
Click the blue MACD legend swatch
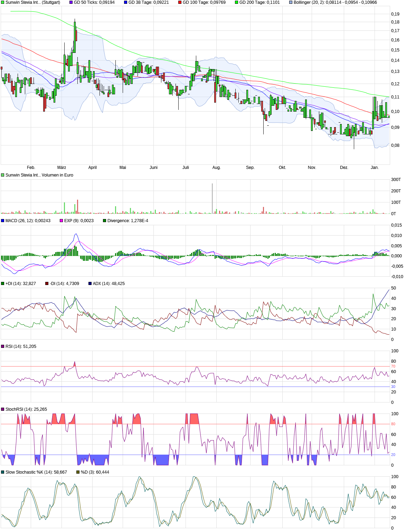pos(2,221)
